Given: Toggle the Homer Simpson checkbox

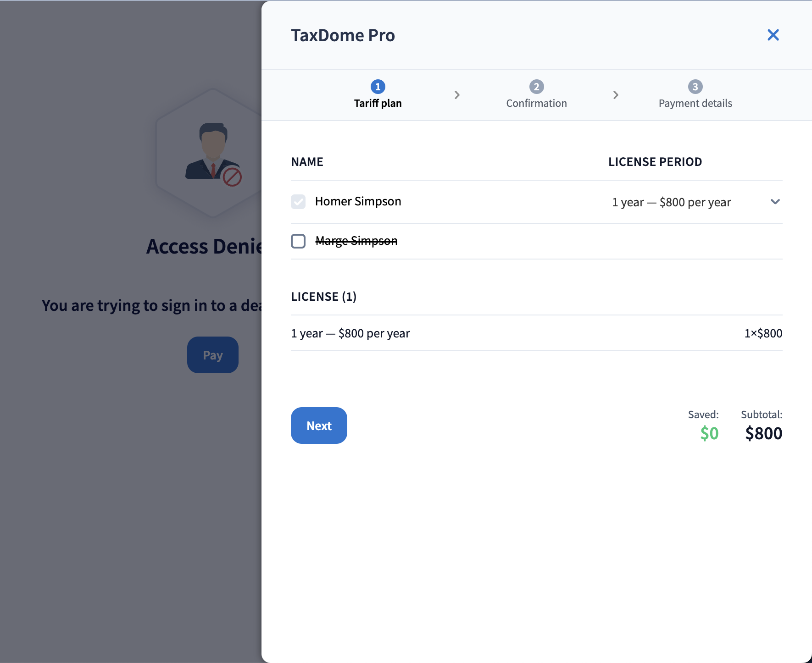Looking at the screenshot, I should tap(298, 202).
